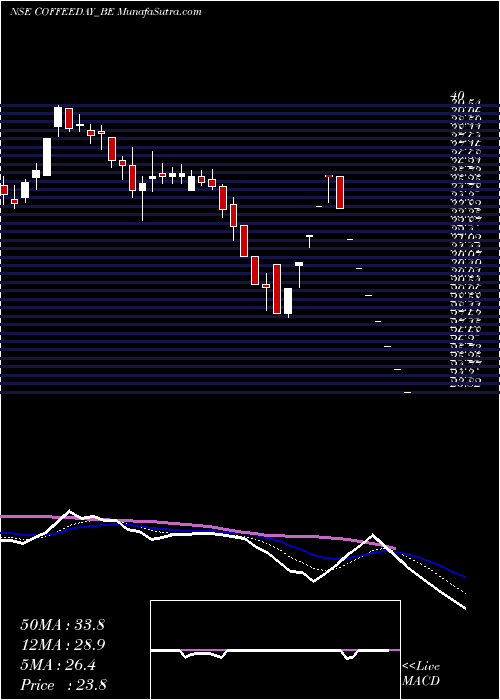
Task: Click the 5MA : 26.4 value
Action: click(x=58, y=665)
